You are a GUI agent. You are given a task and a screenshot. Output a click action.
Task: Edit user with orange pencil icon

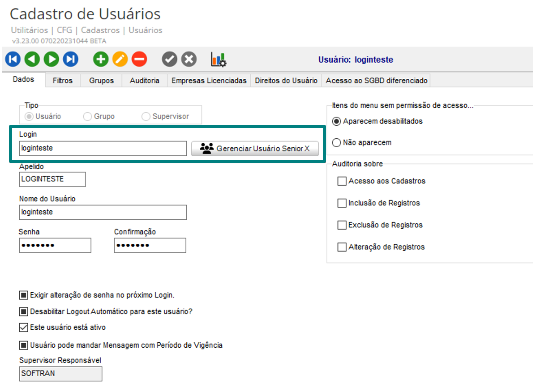click(120, 59)
